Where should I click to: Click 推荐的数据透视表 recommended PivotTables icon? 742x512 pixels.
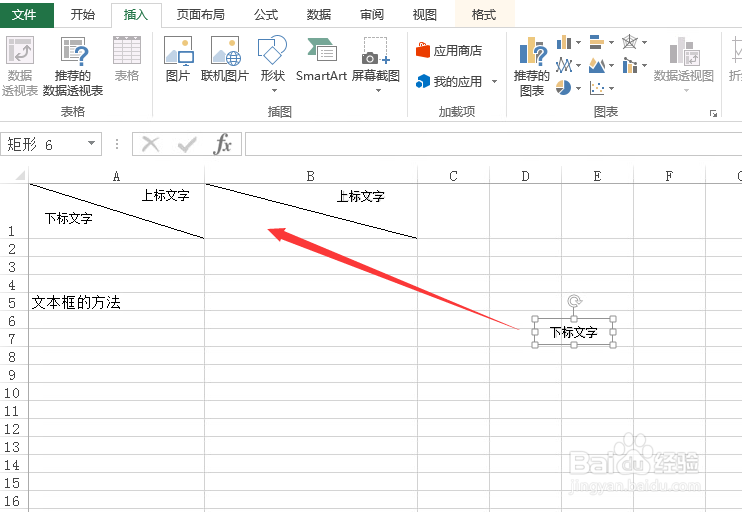73,66
